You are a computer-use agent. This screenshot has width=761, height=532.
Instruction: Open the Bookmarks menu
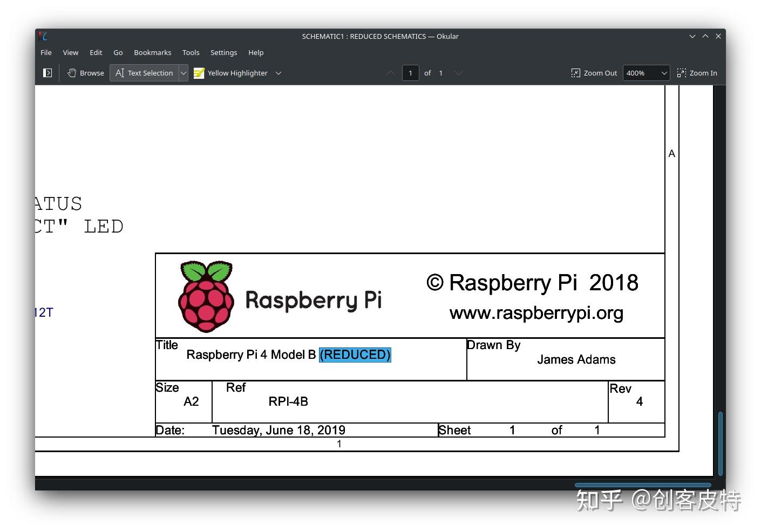[152, 52]
